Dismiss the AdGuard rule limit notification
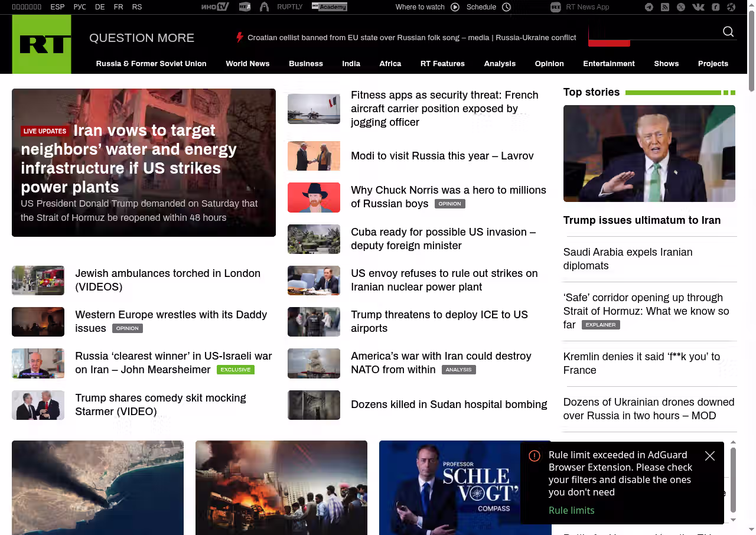Viewport: 756px width, 535px height. click(x=710, y=456)
